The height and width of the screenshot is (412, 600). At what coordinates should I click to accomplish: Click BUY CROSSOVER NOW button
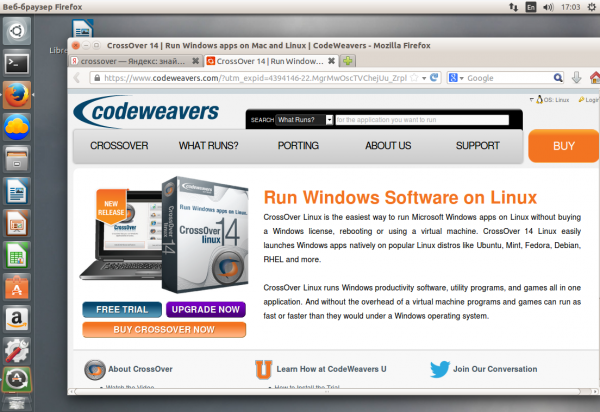click(x=164, y=329)
